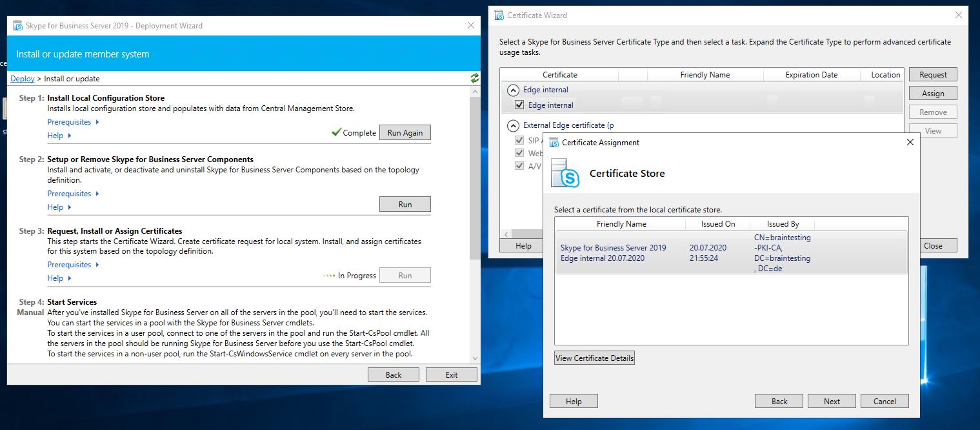Collapse the External Edge certificate group
The width and height of the screenshot is (980, 430).
click(513, 125)
